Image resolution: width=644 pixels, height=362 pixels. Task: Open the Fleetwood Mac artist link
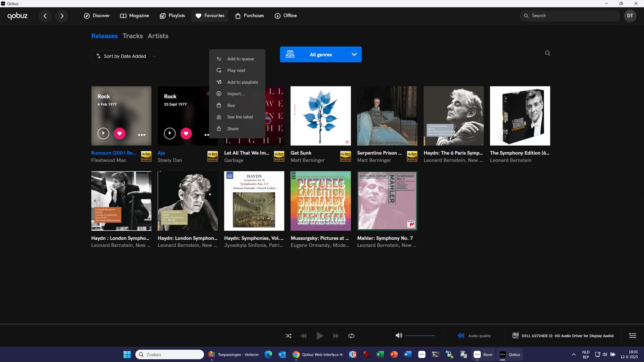[x=109, y=160]
